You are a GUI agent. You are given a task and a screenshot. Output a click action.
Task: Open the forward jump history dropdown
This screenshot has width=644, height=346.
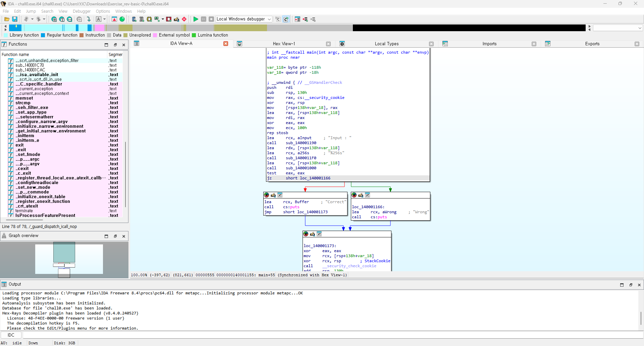pos(44,19)
